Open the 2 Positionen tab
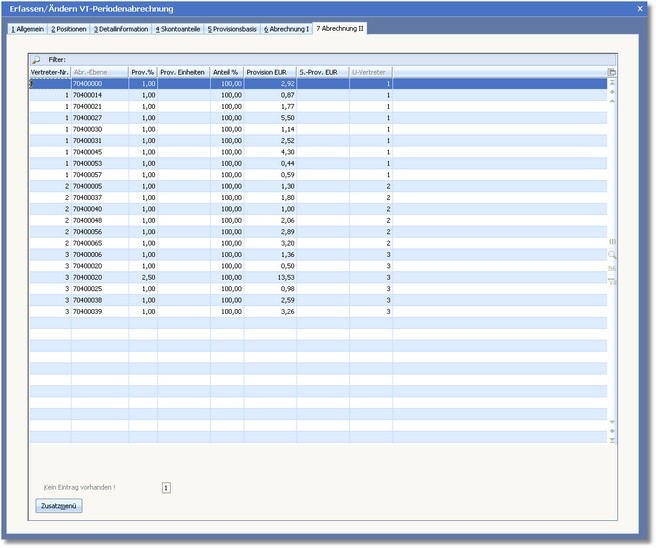656x548 pixels. pyautogui.click(x=69, y=29)
